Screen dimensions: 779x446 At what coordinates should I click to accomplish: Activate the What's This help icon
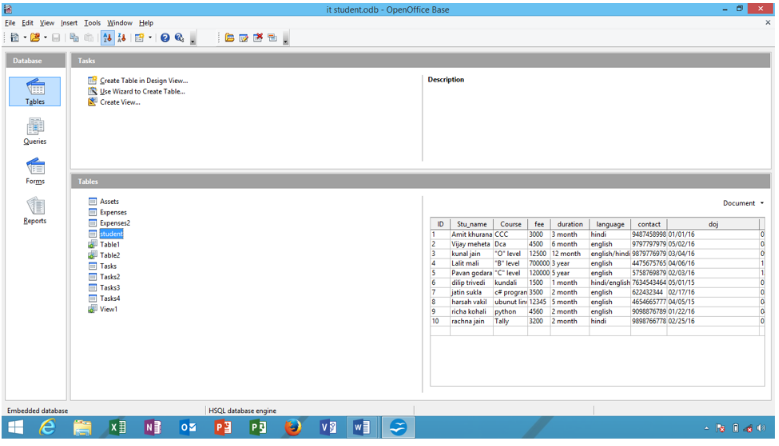[x=179, y=38]
